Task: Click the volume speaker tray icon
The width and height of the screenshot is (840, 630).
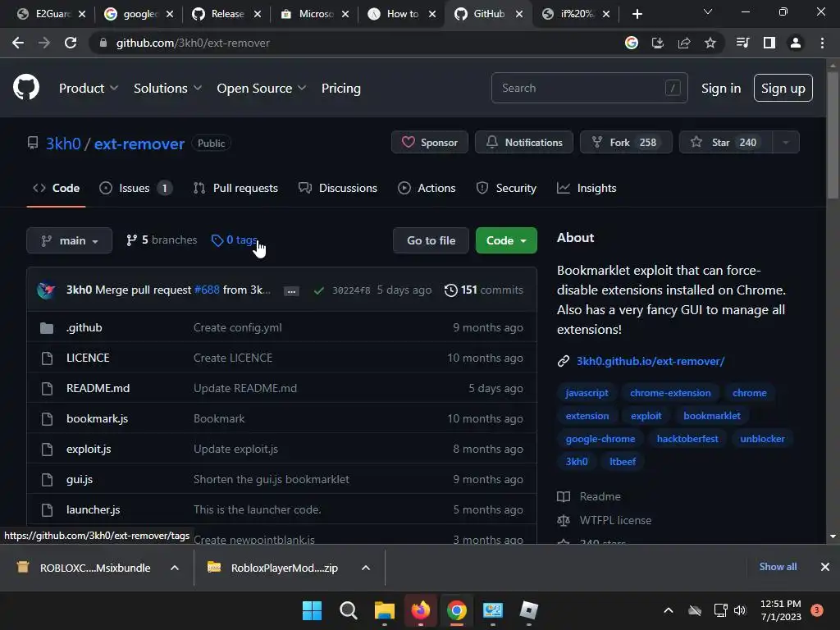Action: point(740,610)
